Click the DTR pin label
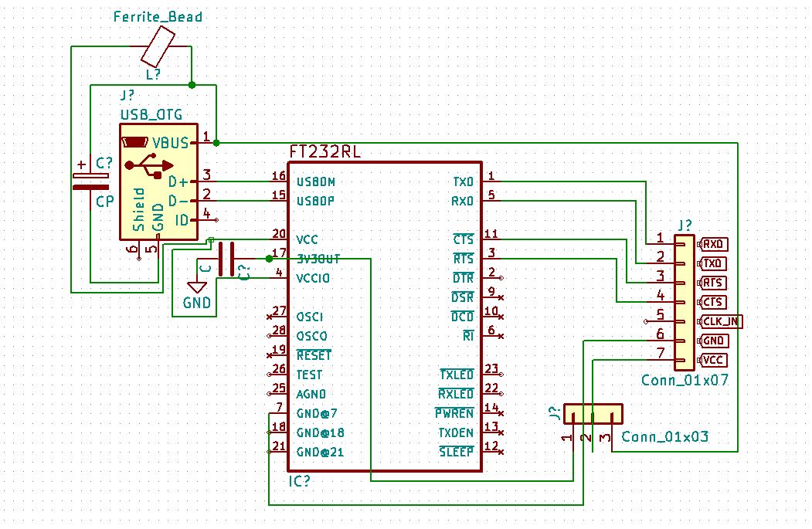812x529 pixels. [x=464, y=278]
